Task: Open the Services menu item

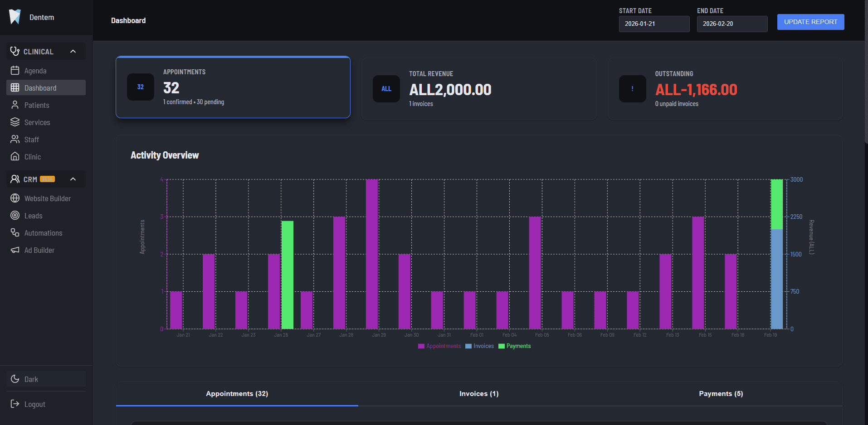Action: 46,122
